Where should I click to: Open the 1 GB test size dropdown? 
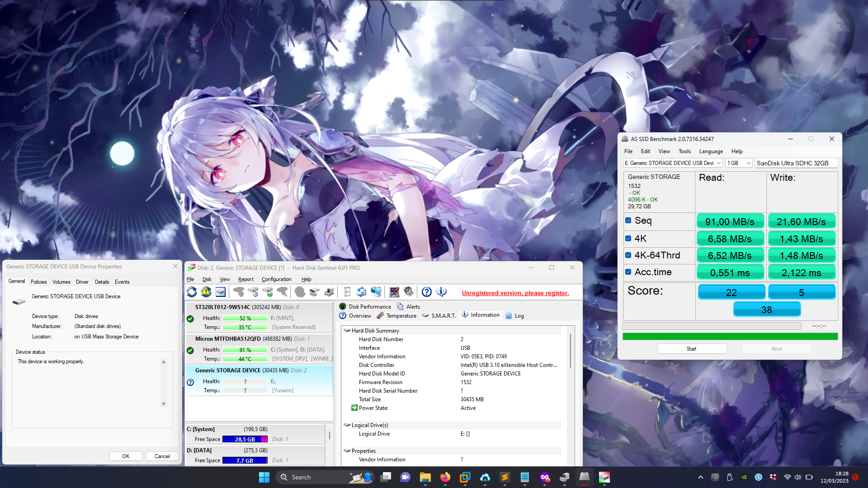739,163
